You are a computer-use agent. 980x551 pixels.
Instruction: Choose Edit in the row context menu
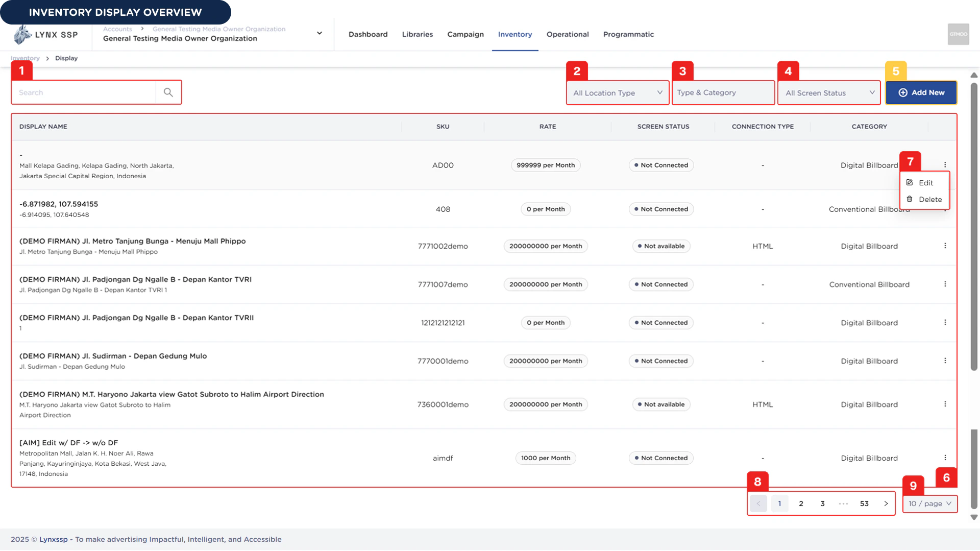(924, 183)
